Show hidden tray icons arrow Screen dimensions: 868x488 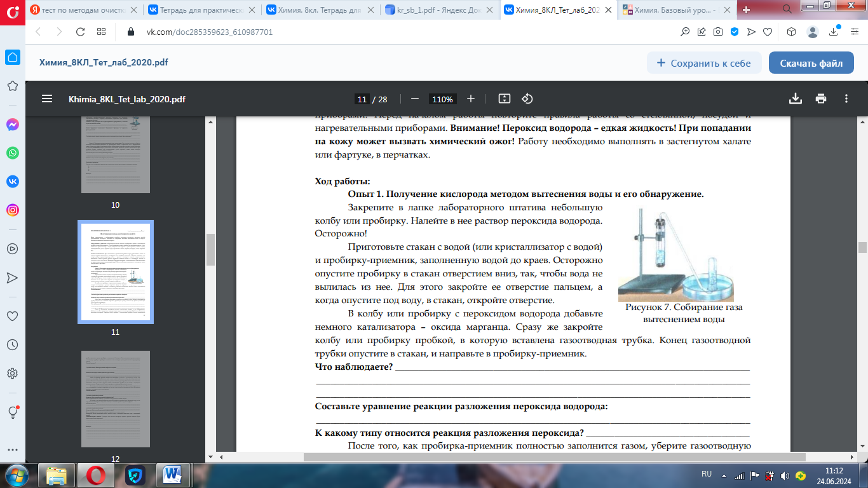724,476
